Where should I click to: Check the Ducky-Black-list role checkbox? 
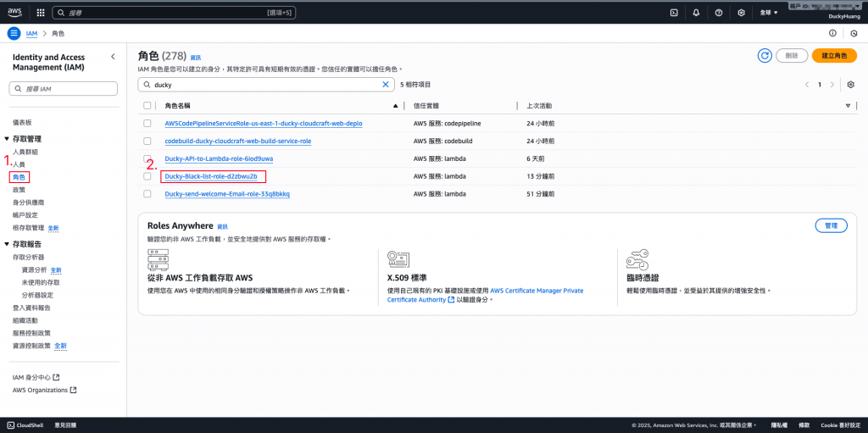tap(147, 176)
